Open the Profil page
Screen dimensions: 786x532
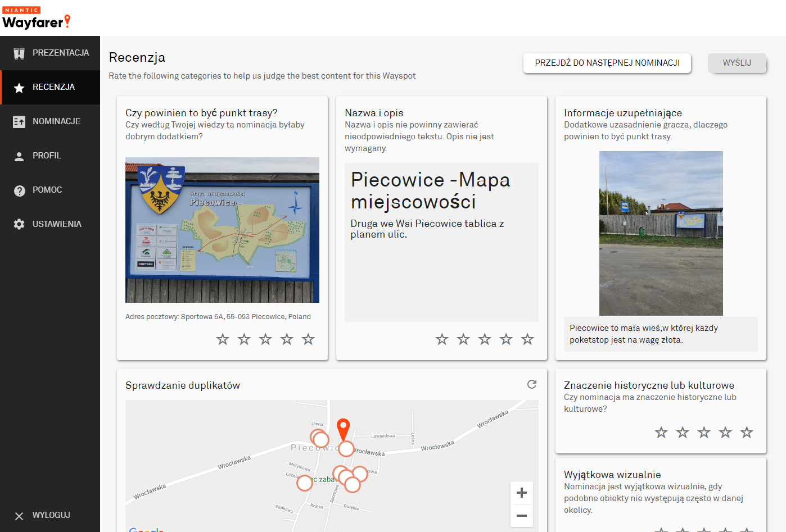click(x=50, y=156)
